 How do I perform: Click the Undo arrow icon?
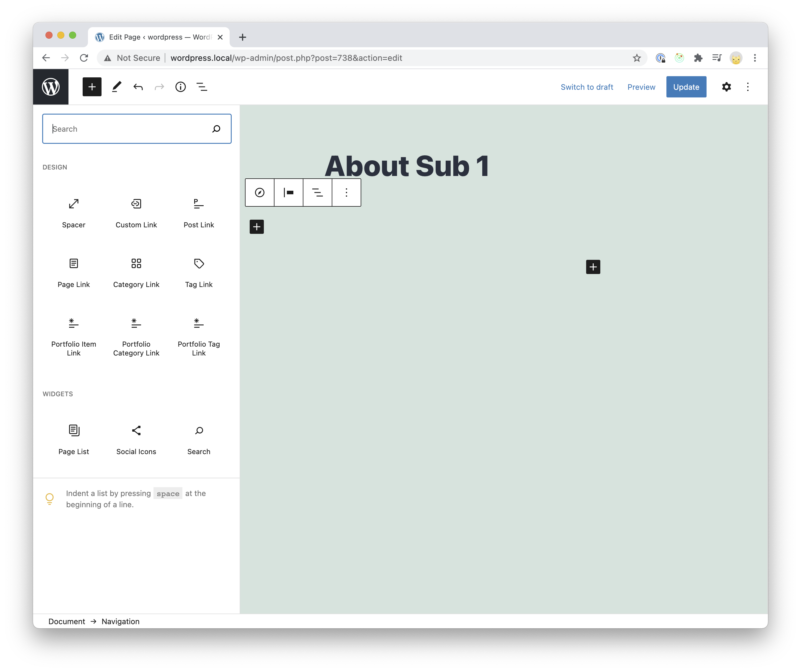[x=138, y=87]
